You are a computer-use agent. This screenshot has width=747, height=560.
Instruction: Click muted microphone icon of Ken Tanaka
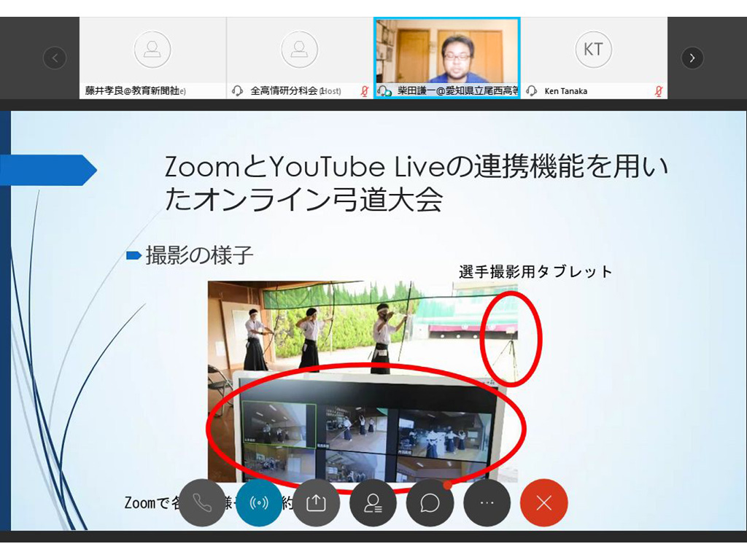pos(659,91)
